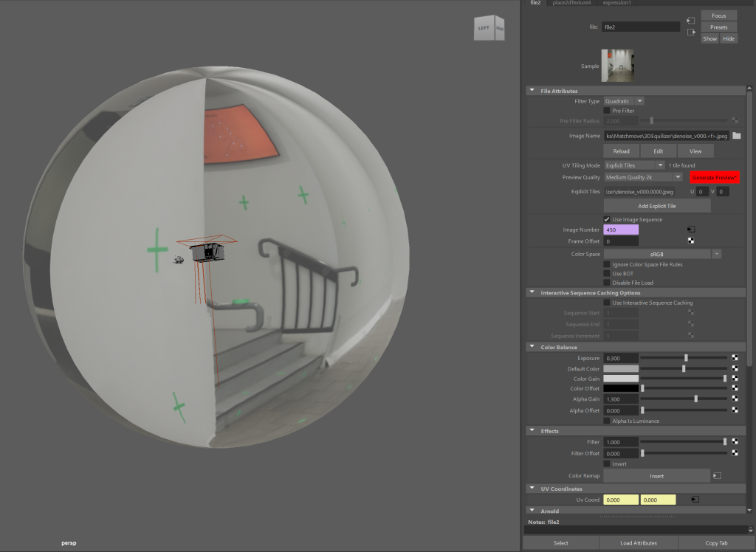This screenshot has width=756, height=552.
Task: Open the Preview Quality dropdown
Action: pyautogui.click(x=643, y=177)
